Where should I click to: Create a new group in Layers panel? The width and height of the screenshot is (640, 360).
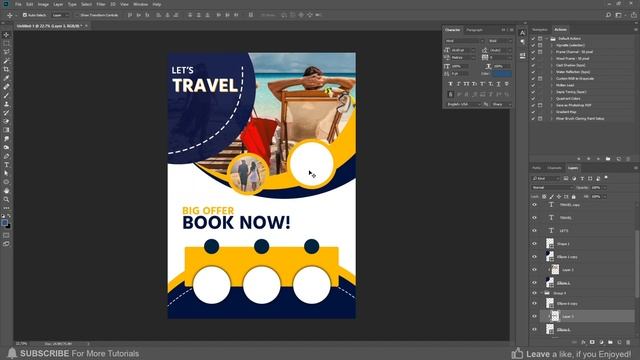(610, 342)
